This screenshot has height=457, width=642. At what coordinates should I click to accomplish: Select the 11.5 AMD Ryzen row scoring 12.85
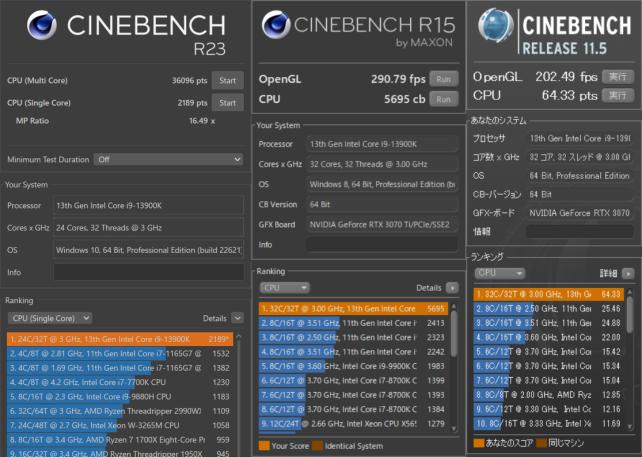[549, 395]
